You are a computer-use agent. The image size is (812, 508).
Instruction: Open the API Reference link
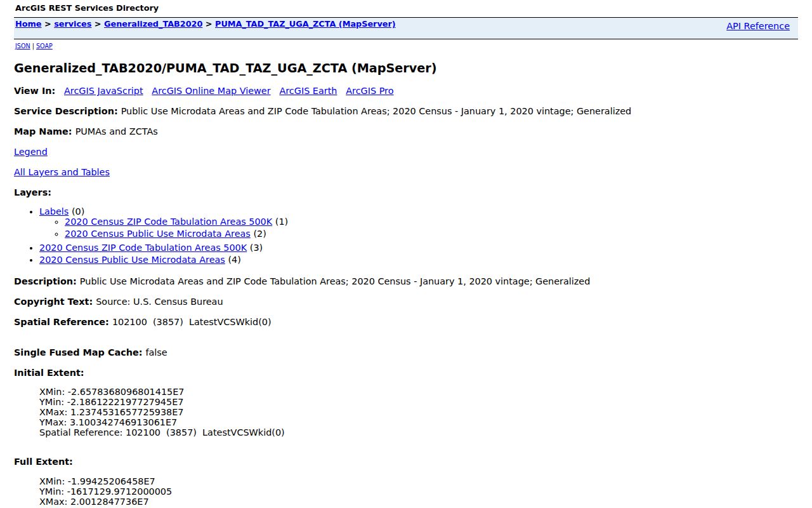click(x=758, y=26)
